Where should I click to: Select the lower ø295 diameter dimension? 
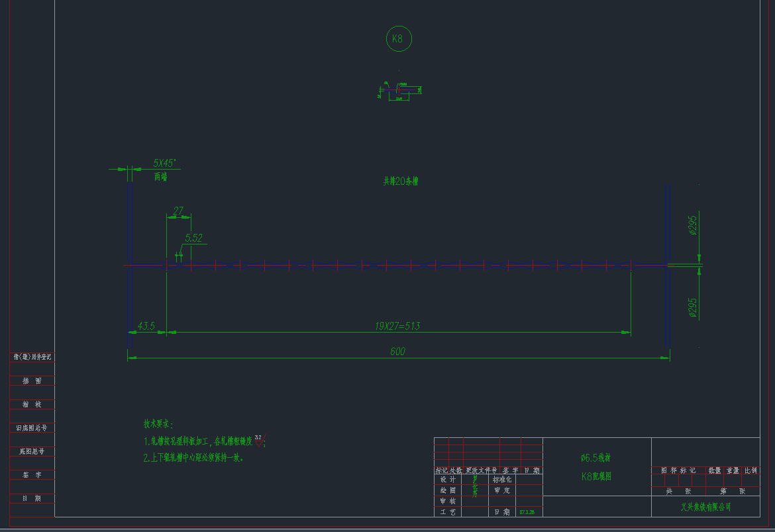coord(692,307)
